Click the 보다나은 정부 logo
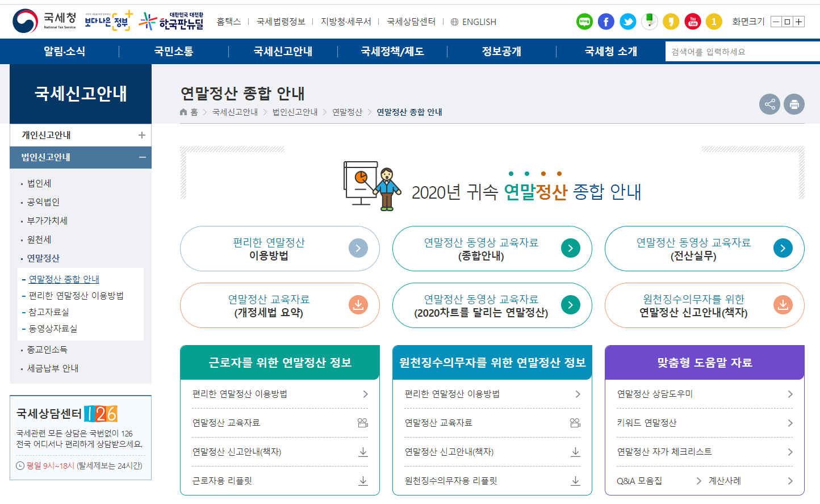The width and height of the screenshot is (820, 504). (108, 21)
